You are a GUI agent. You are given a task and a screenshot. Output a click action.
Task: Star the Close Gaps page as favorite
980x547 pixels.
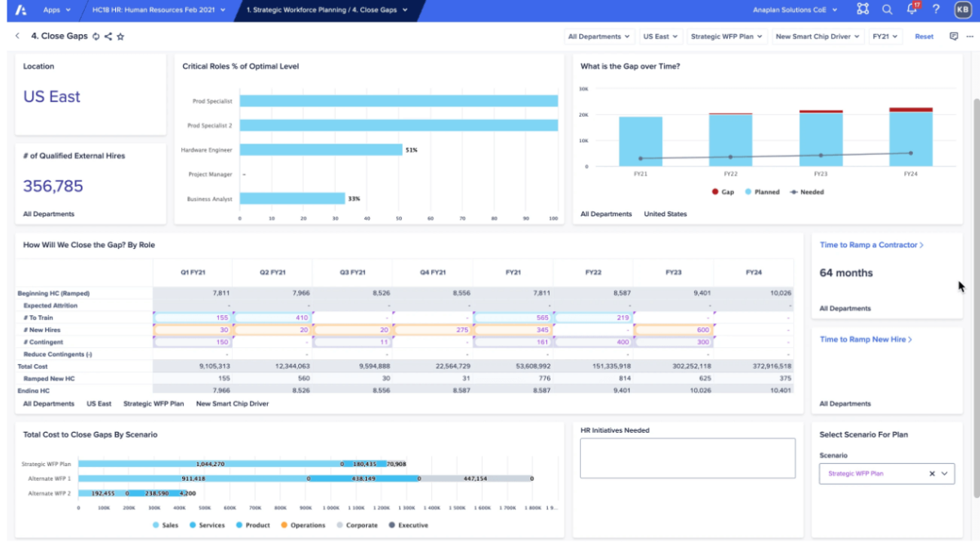pos(121,37)
